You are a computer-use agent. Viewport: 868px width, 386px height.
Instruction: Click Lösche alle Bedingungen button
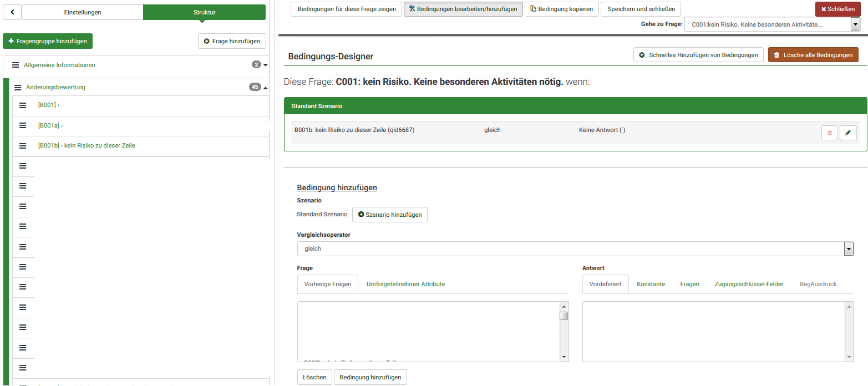pos(813,55)
